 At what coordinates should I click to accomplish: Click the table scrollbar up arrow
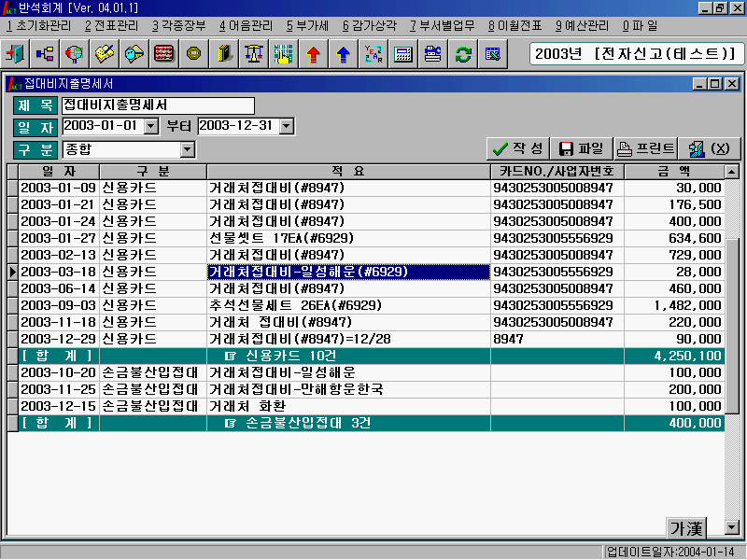tap(731, 172)
